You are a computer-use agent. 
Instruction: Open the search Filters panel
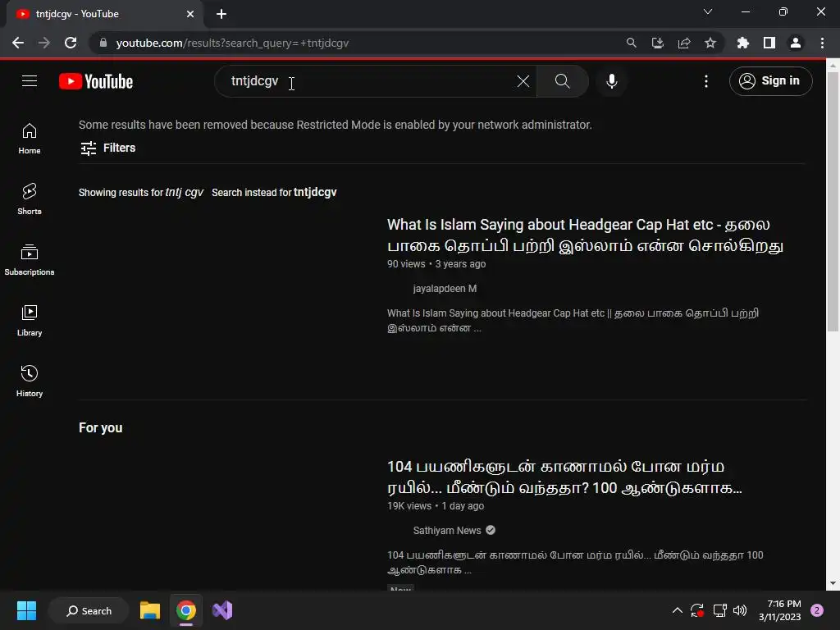(107, 148)
